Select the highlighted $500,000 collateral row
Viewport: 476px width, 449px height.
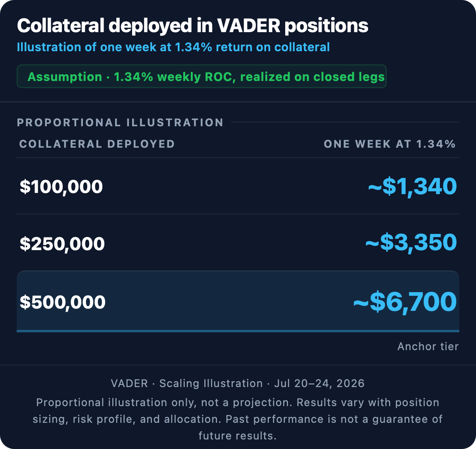238,301
